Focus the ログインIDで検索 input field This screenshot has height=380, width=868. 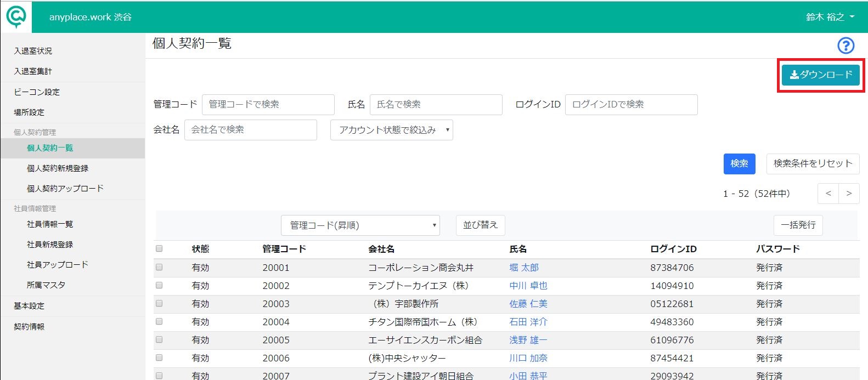(x=632, y=105)
